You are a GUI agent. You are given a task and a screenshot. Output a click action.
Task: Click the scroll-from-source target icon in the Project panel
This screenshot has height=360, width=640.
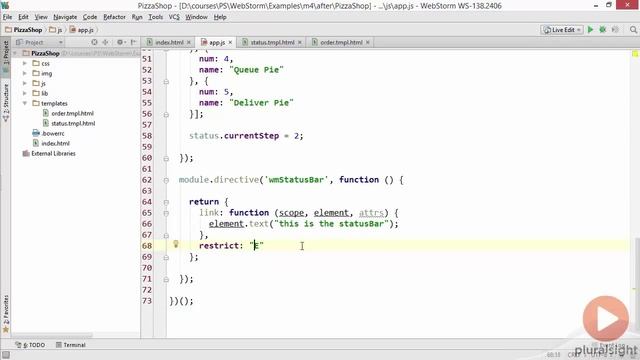(x=94, y=42)
